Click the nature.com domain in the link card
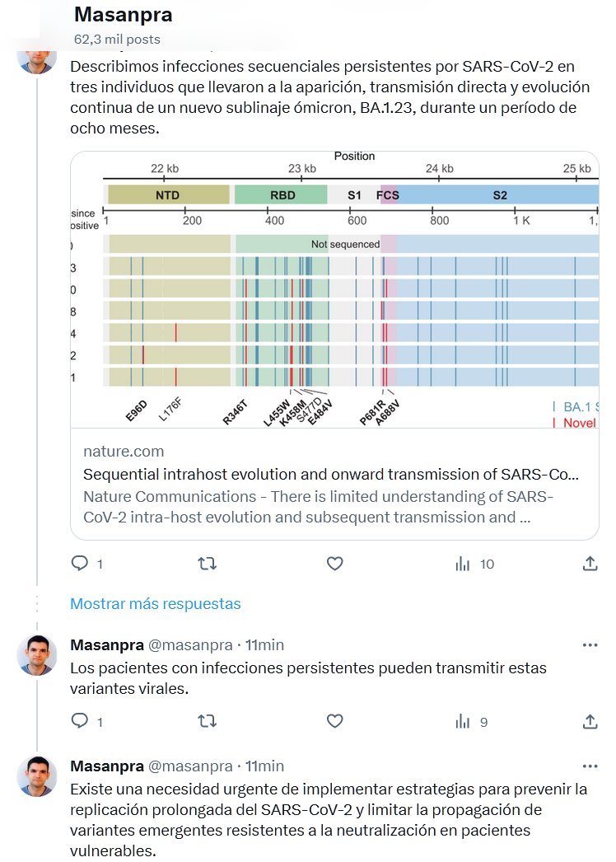The image size is (616, 862). pos(124,451)
